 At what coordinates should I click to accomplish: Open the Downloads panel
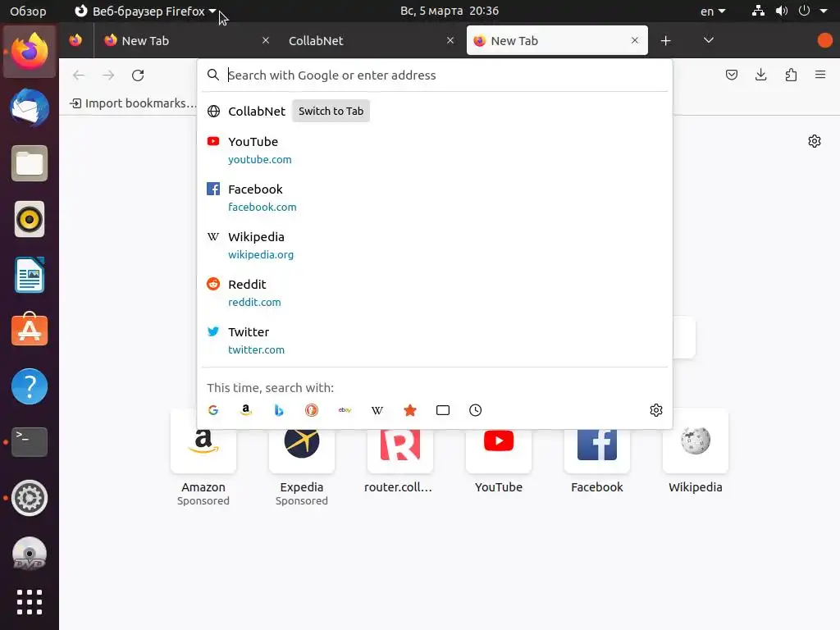(760, 75)
